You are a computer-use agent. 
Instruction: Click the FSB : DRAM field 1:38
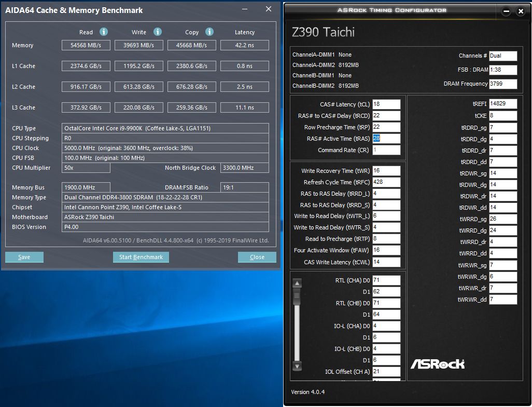[x=503, y=70]
